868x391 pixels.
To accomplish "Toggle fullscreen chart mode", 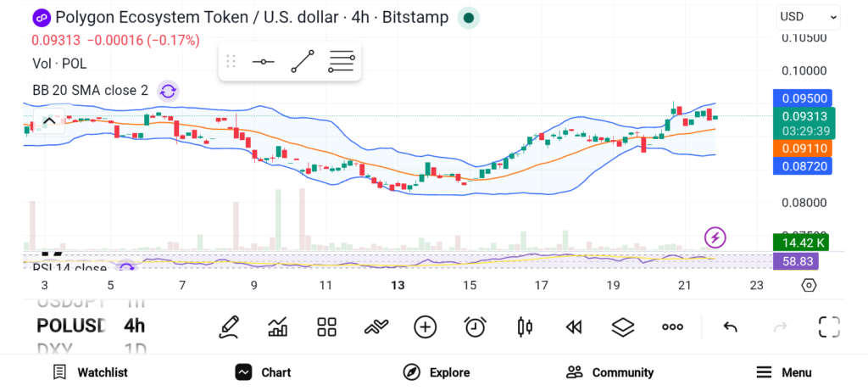I will [x=828, y=327].
